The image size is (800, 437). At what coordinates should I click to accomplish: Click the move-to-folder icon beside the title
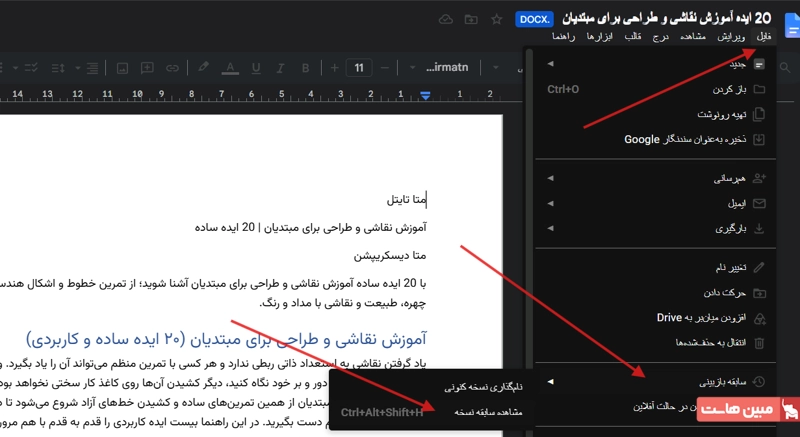[471, 19]
